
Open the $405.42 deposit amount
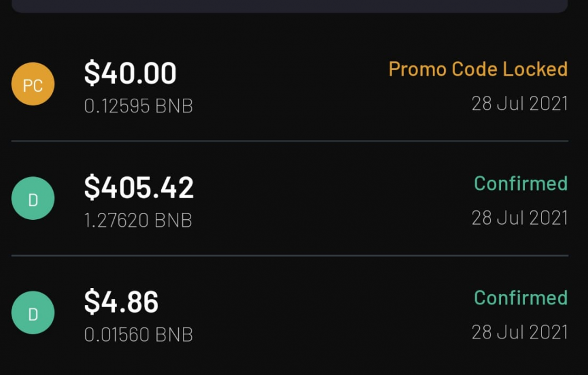tap(139, 187)
